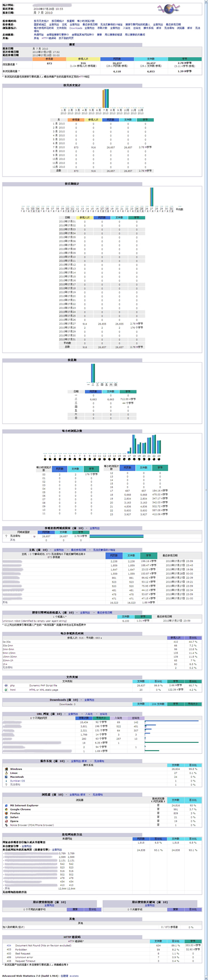Select the 'Bad Request' error row text

point(23,953)
